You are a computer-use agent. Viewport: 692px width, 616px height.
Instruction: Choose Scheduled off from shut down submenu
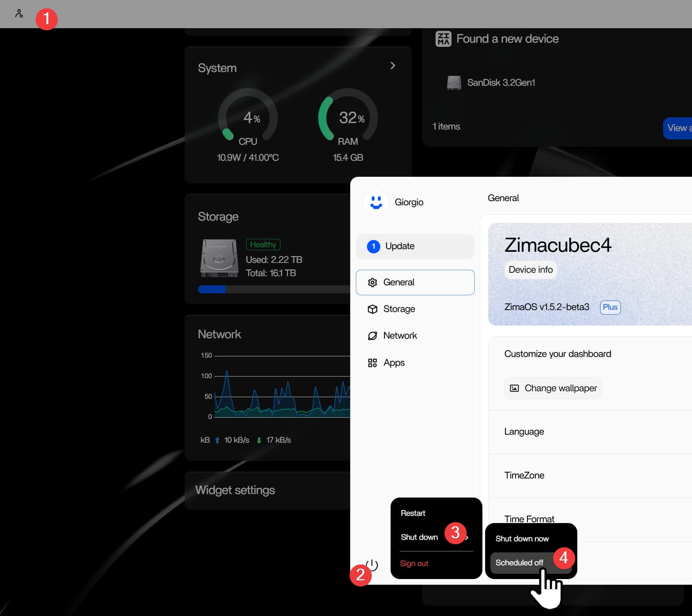coord(519,563)
